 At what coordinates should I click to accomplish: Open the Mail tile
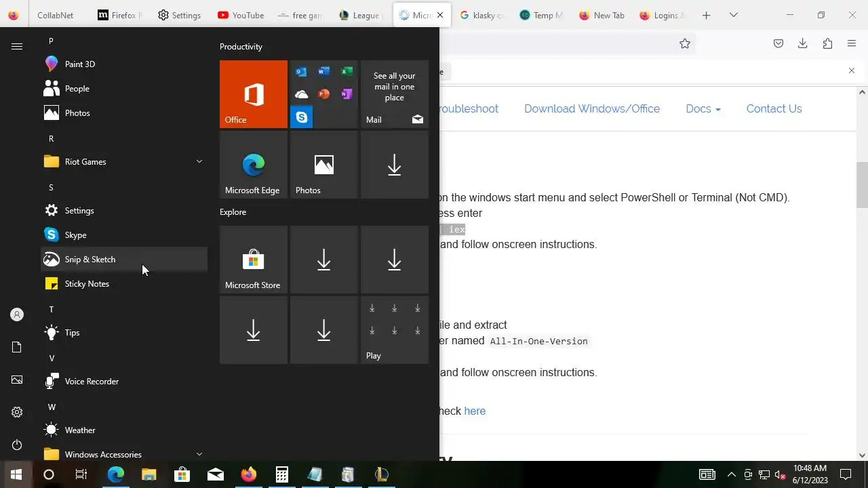click(395, 94)
